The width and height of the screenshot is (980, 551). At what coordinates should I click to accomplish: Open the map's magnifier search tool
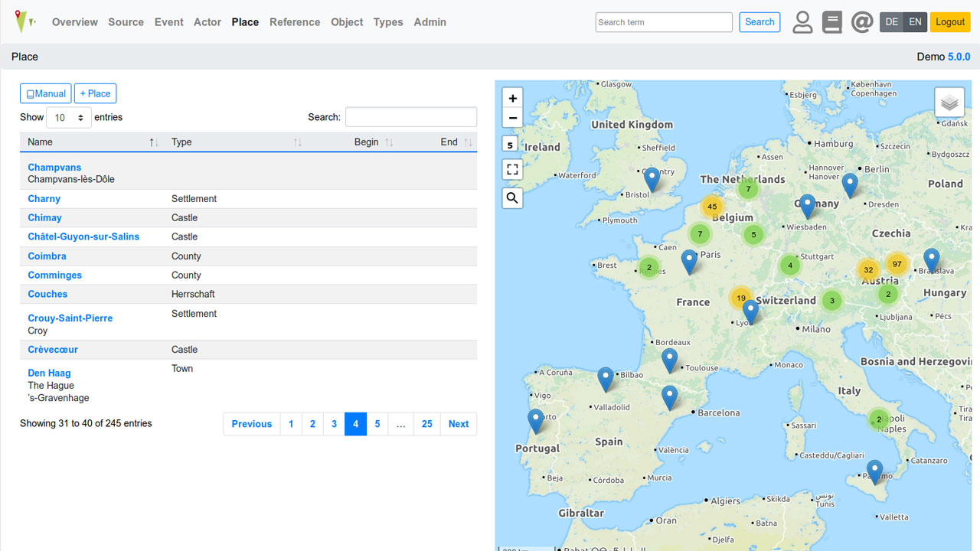point(512,197)
